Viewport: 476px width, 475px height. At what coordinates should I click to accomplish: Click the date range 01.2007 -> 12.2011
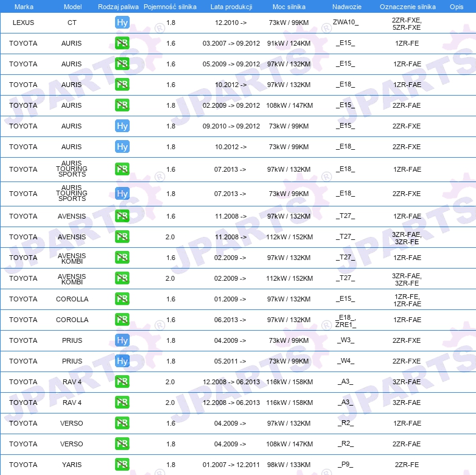tap(231, 465)
